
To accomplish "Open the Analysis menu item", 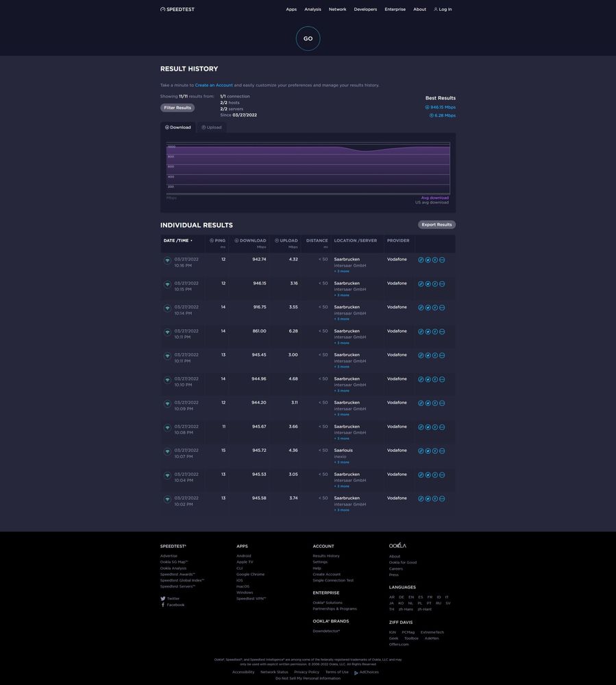I will (x=312, y=9).
